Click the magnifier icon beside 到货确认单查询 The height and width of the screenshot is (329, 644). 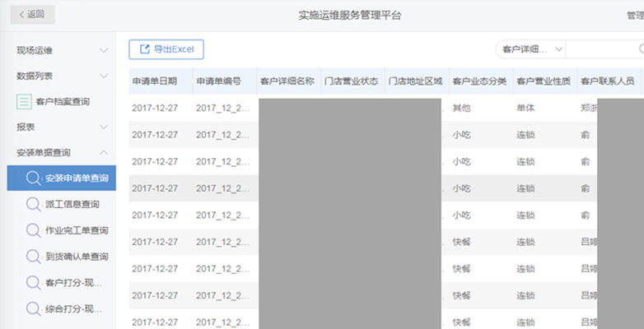click(33, 257)
